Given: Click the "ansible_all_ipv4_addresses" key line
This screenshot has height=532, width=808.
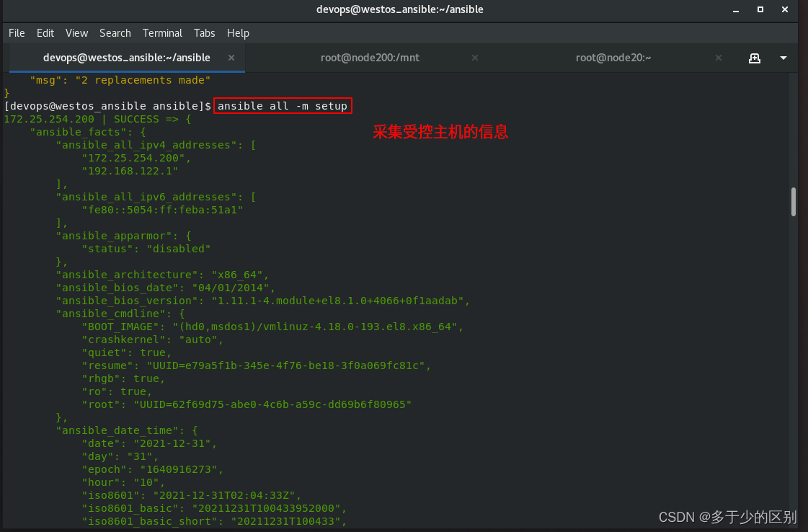Looking at the screenshot, I should click(x=156, y=145).
